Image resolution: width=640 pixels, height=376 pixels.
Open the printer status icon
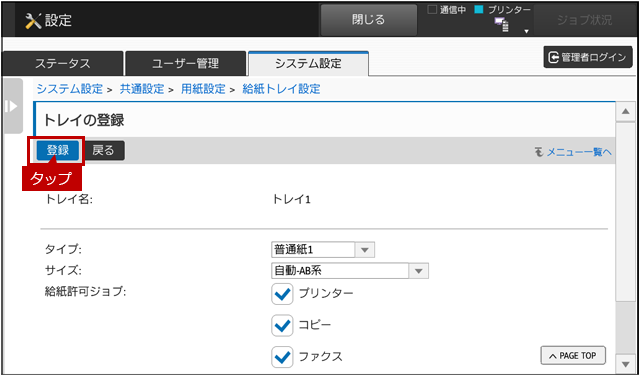pyautogui.click(x=502, y=25)
